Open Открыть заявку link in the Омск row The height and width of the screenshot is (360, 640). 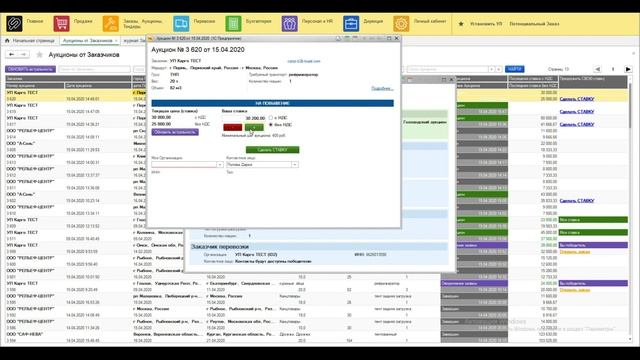[x=575, y=251]
